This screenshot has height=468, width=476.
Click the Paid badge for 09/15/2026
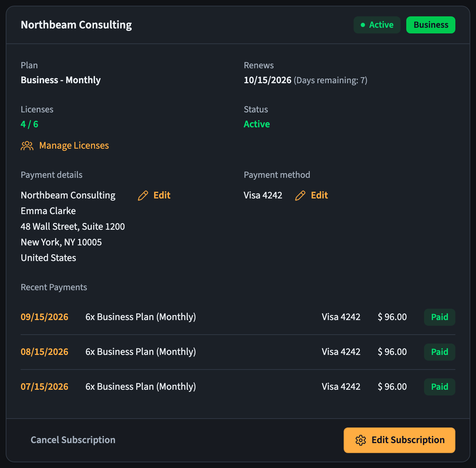440,317
